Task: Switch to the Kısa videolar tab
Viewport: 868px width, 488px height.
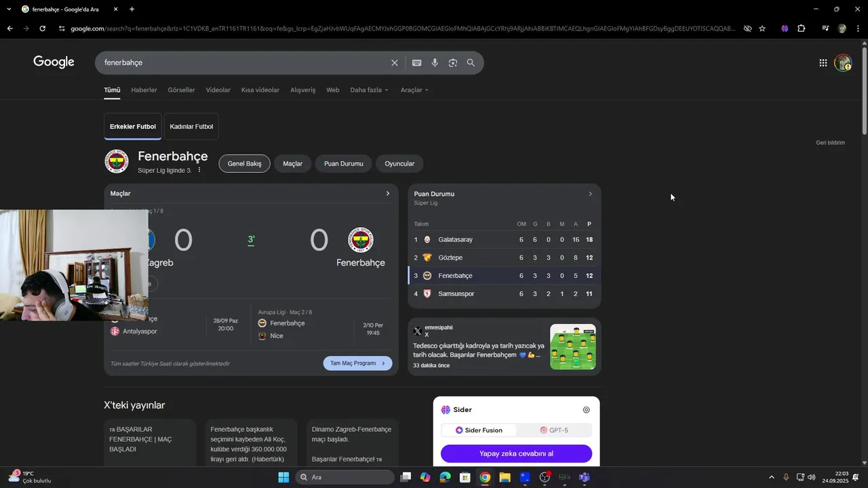Action: (x=260, y=90)
